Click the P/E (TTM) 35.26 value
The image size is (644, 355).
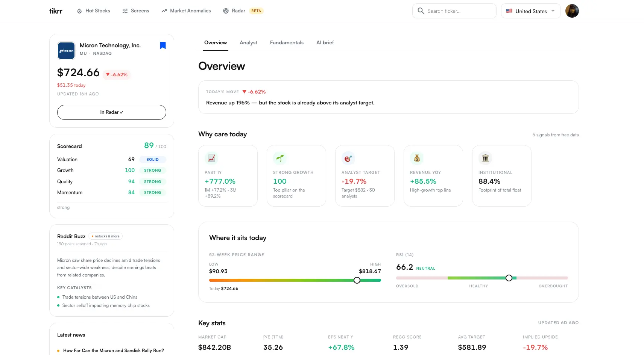click(x=273, y=347)
